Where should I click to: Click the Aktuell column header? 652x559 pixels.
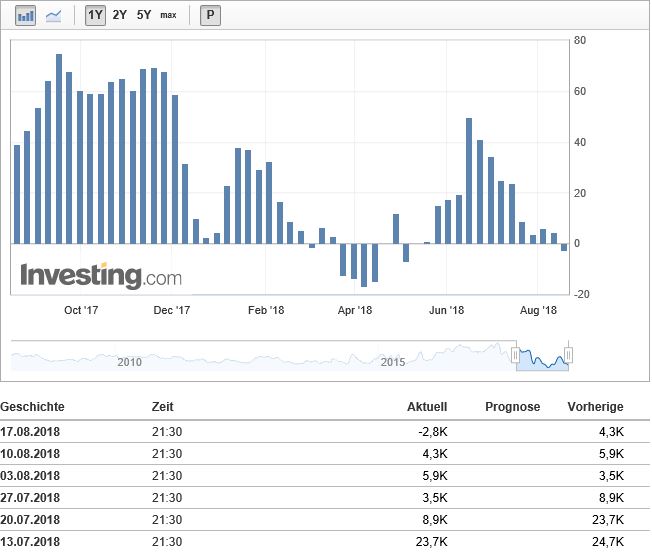(427, 407)
